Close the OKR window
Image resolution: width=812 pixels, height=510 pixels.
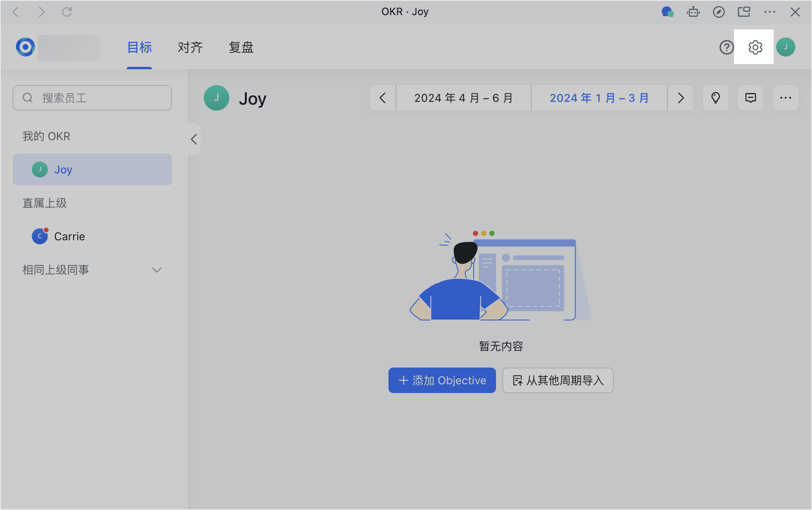click(x=795, y=12)
